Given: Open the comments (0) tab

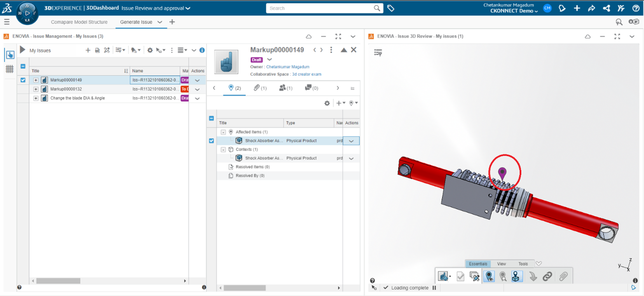Looking at the screenshot, I should pyautogui.click(x=311, y=88).
